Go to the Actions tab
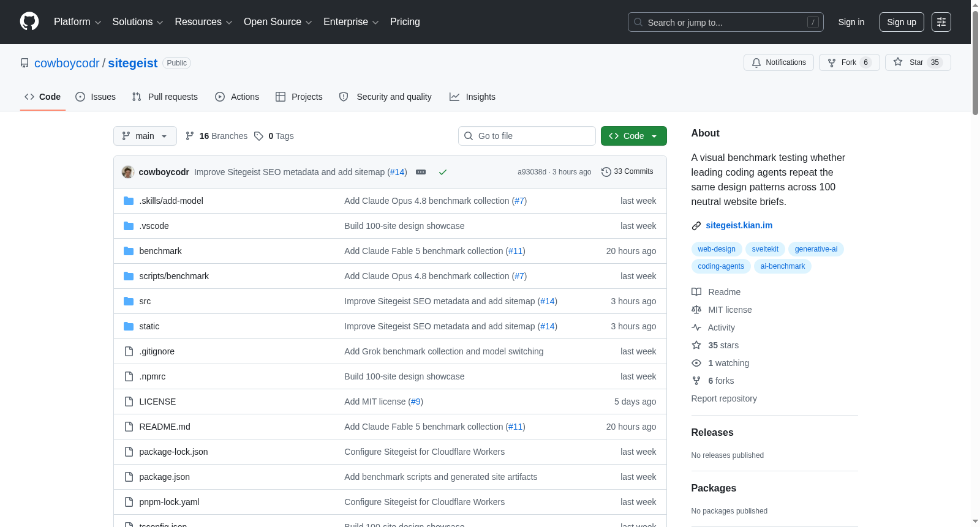The height and width of the screenshot is (527, 980). (x=237, y=97)
